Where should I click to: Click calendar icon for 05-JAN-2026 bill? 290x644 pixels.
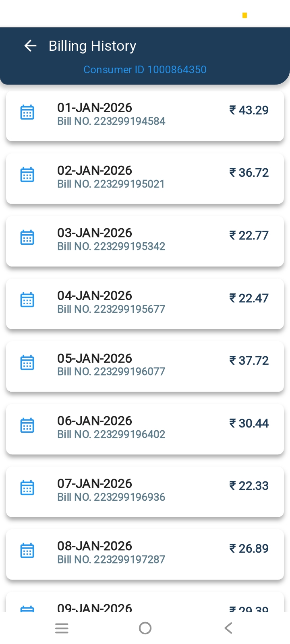point(27,363)
